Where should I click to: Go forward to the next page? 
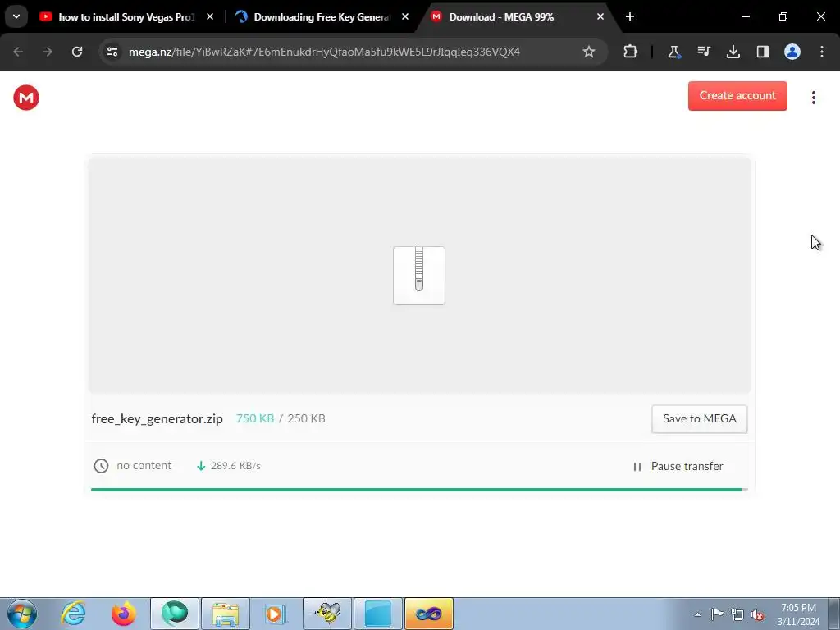point(48,52)
